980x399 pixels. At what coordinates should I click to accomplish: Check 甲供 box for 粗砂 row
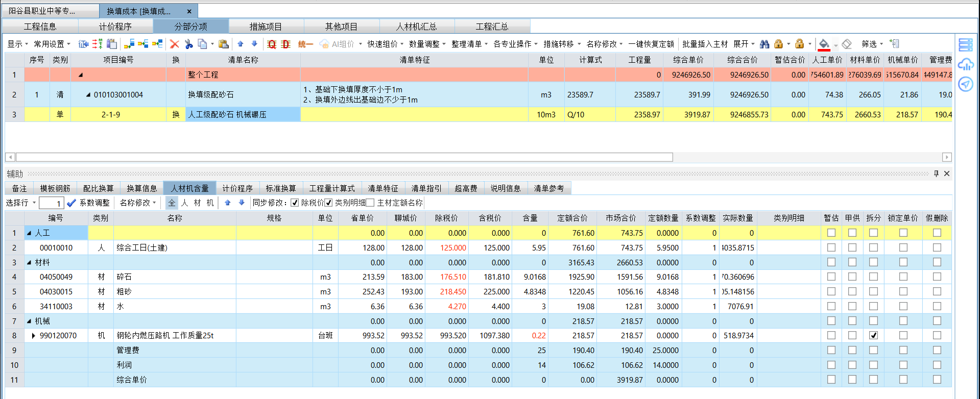pos(852,292)
